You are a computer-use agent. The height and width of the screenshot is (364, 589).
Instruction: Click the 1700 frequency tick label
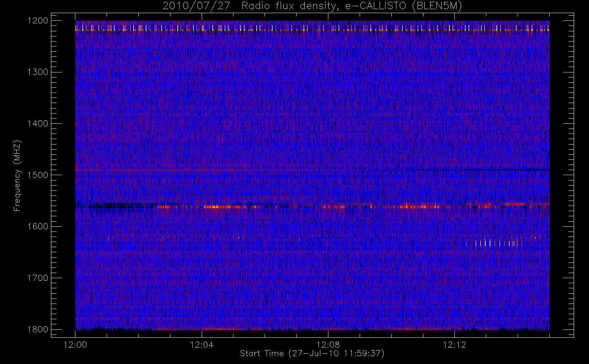click(38, 278)
